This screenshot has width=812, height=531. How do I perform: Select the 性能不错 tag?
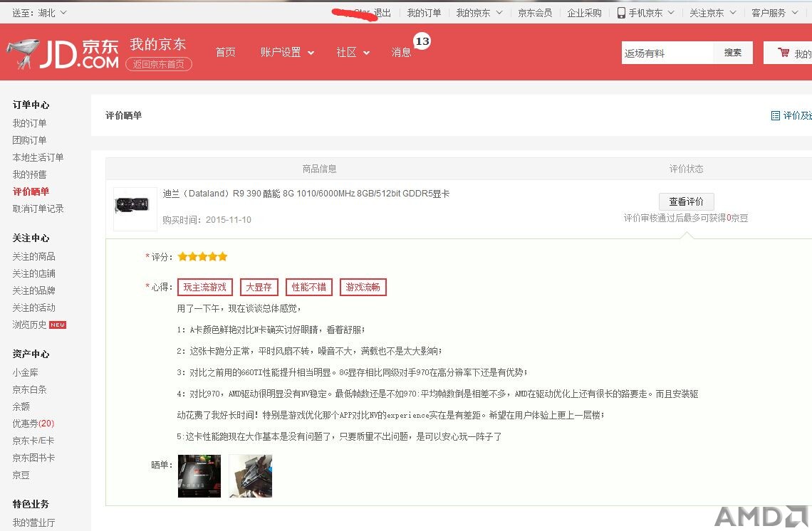tap(308, 288)
